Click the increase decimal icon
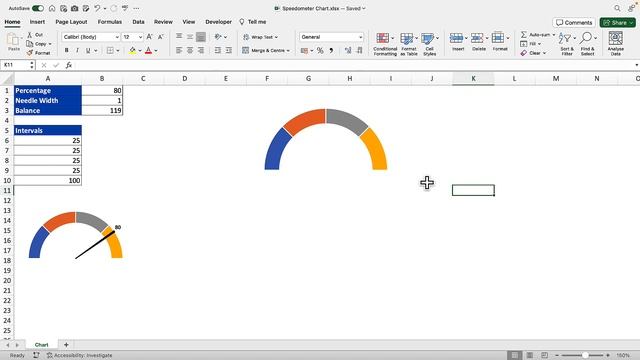Viewport: 640px width, 360px height. point(348,51)
